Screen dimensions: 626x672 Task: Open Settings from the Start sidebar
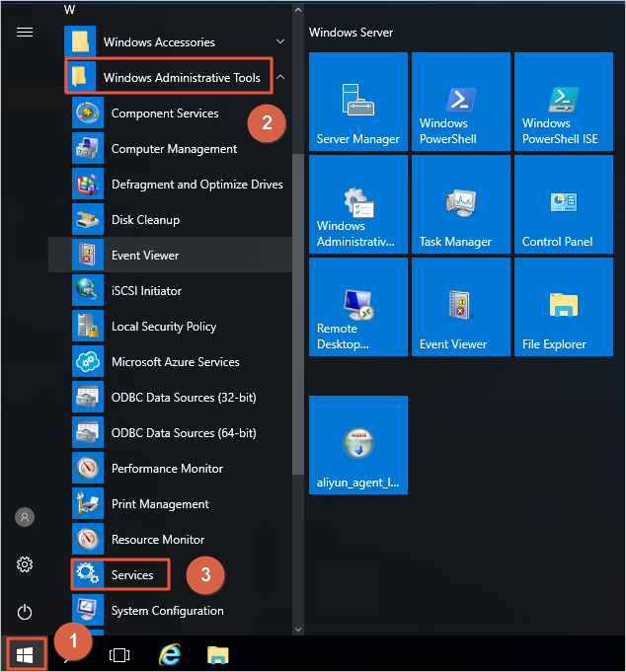click(x=25, y=564)
